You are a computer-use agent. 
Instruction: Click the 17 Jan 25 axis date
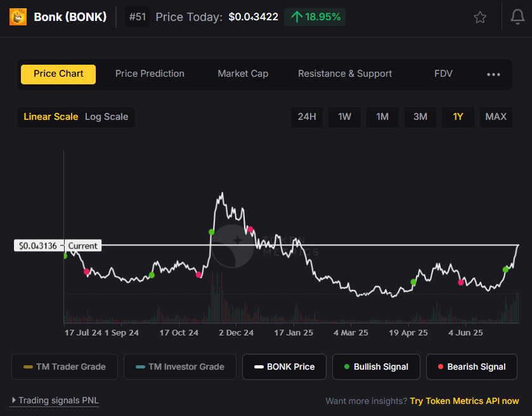[x=294, y=333]
